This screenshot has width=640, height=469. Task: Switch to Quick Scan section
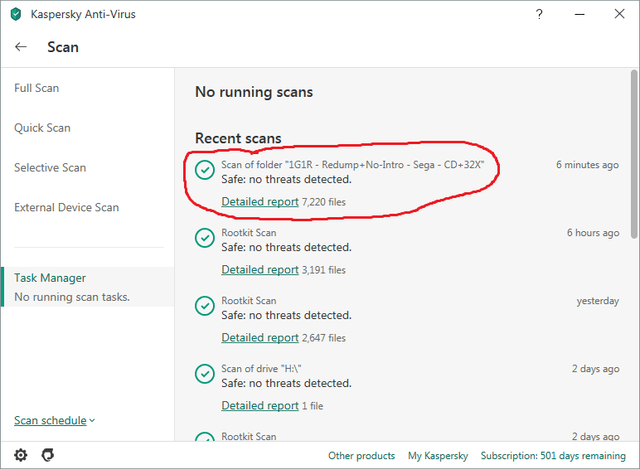(x=42, y=128)
